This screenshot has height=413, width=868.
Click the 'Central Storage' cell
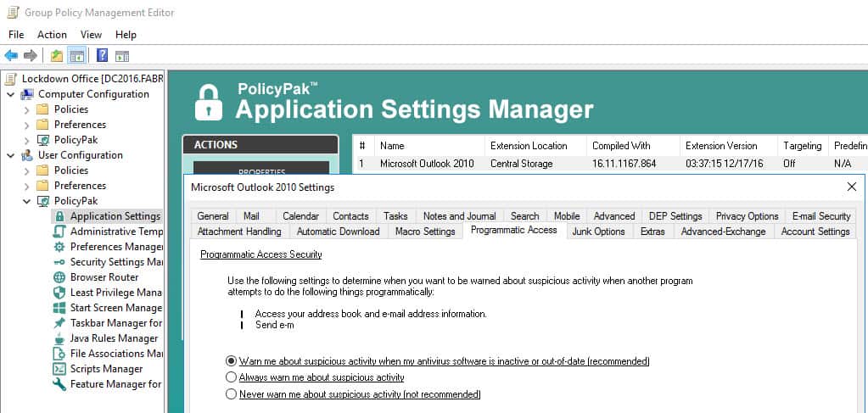522,164
